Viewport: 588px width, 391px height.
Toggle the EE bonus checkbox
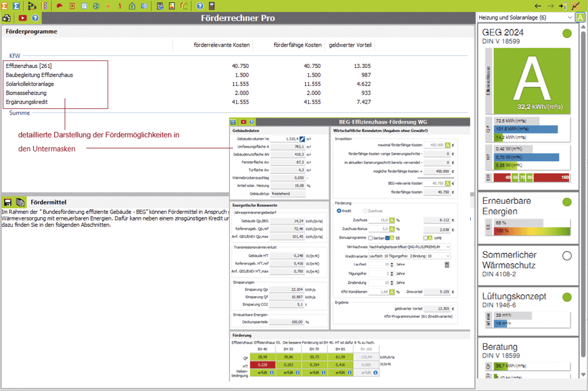[387, 238]
